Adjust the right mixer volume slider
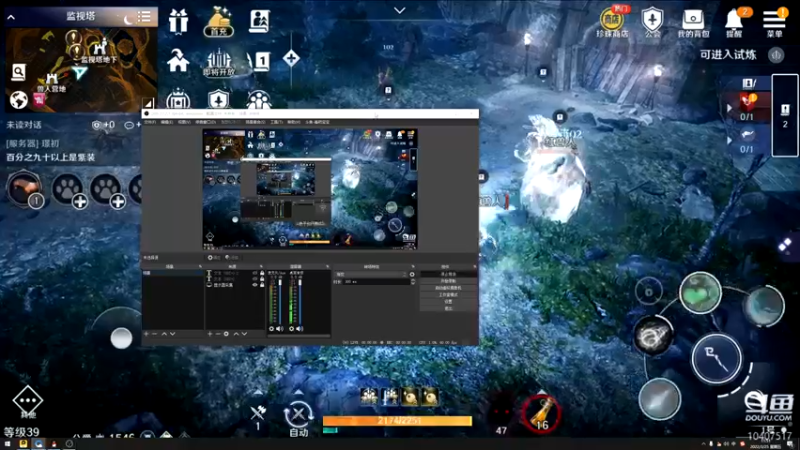The width and height of the screenshot is (800, 450). (x=300, y=301)
